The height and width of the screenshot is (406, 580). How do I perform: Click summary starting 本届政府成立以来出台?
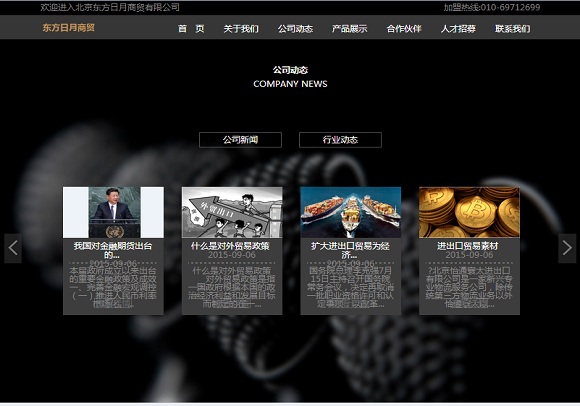(x=113, y=287)
